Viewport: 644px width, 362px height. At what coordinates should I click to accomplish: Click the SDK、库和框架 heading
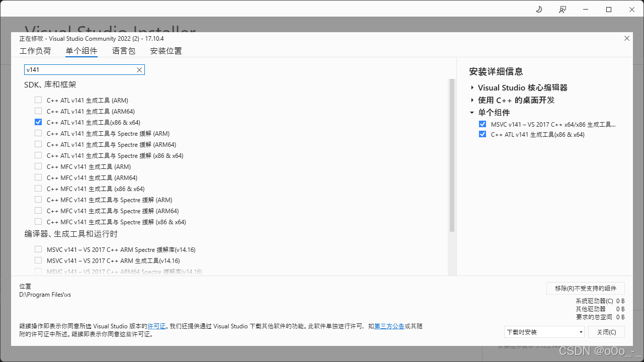[50, 84]
